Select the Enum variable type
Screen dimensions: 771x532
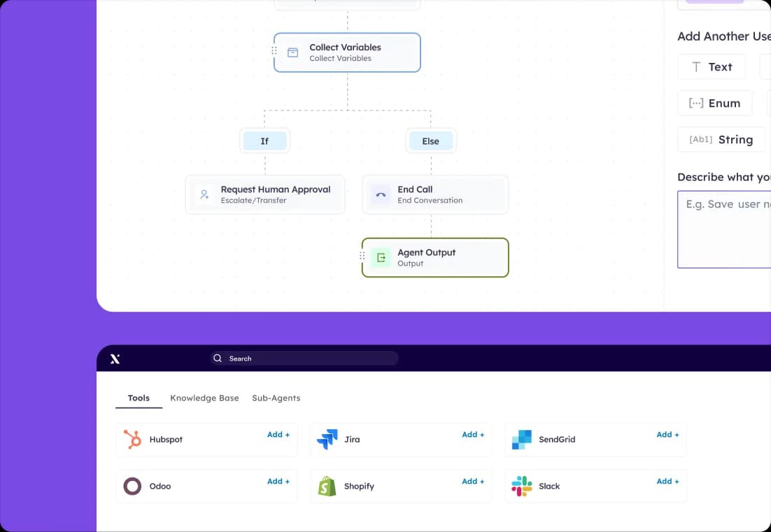[x=714, y=103]
